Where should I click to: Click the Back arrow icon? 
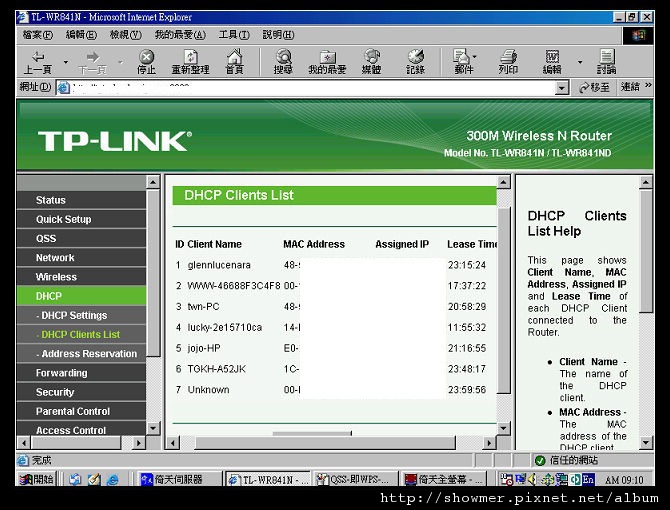[x=38, y=56]
